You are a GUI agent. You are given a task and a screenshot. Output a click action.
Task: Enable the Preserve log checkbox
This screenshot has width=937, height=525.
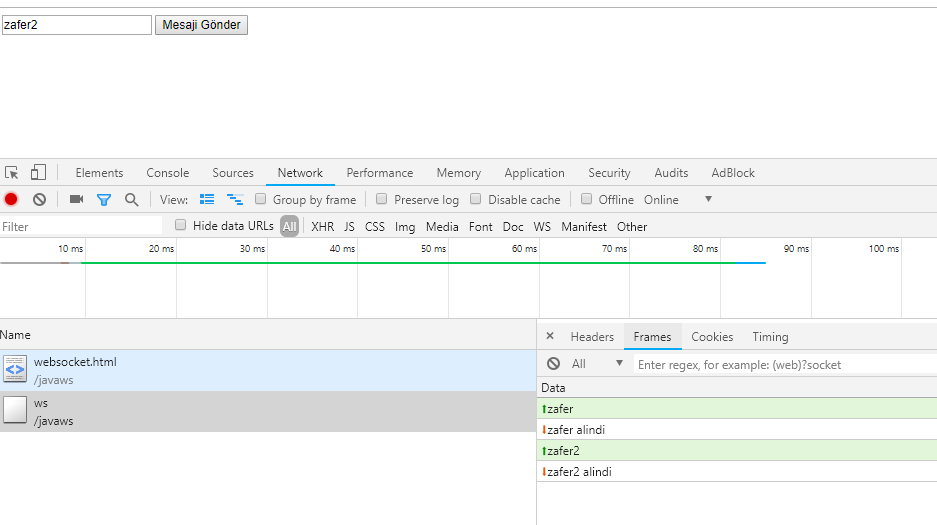pos(381,199)
